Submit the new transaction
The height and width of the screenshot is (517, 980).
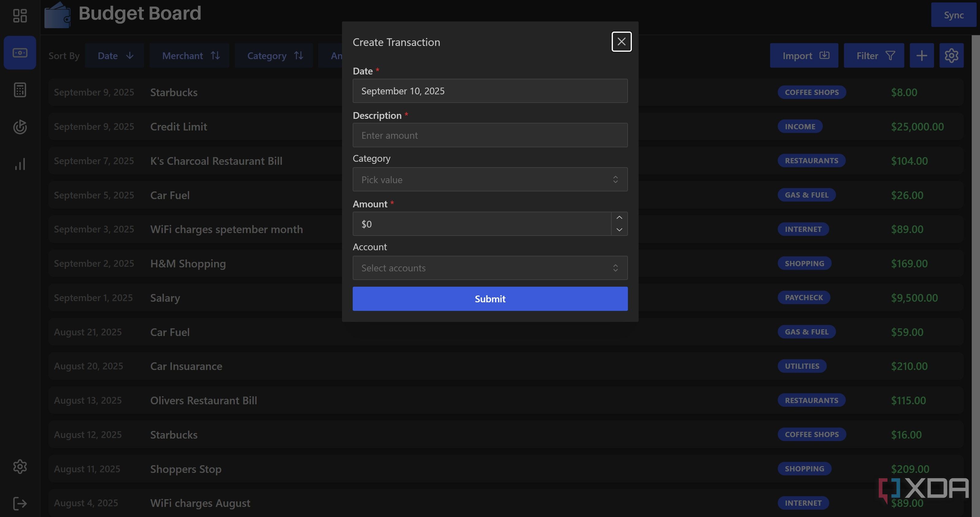click(x=490, y=299)
